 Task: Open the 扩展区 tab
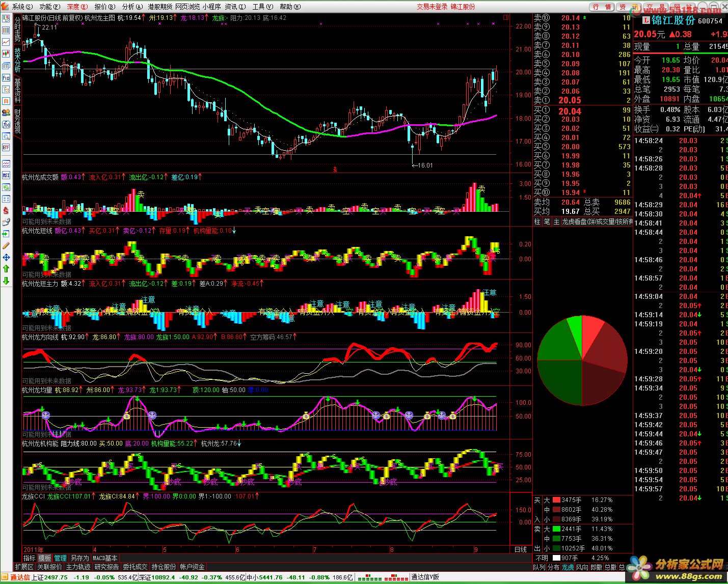(24, 567)
